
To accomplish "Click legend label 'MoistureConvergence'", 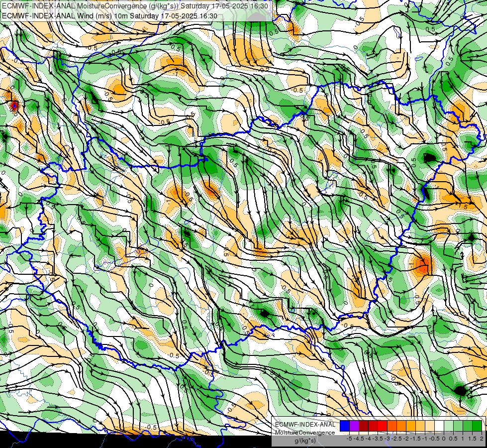I will coord(305,433).
